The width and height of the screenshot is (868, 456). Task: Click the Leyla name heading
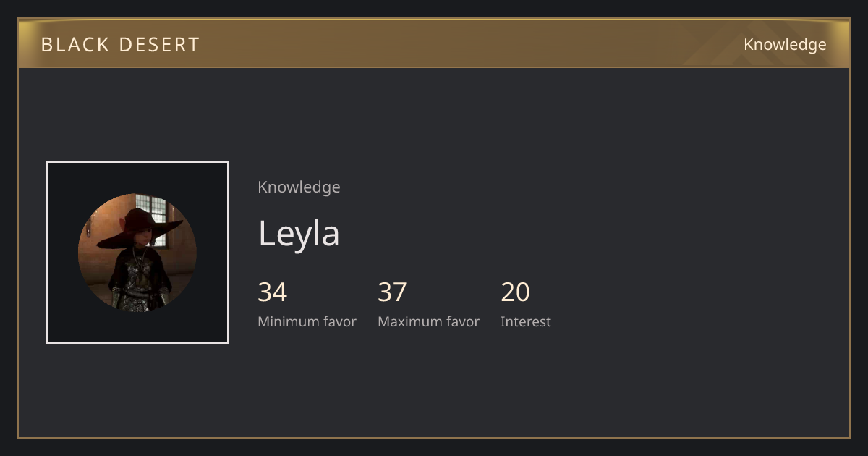(299, 233)
